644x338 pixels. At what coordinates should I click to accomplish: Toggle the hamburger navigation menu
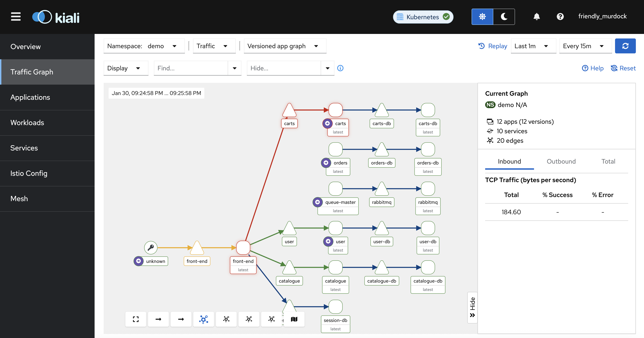16,17
